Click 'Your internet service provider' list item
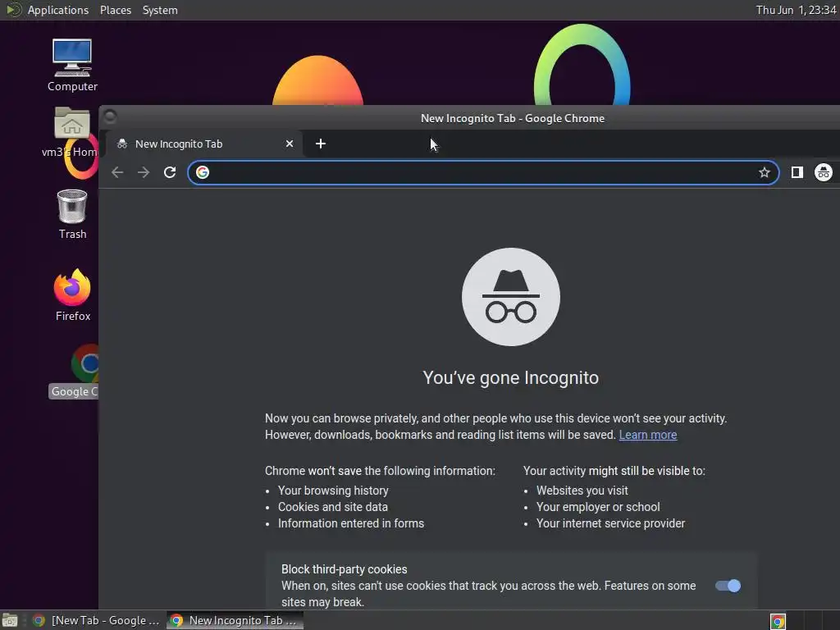The height and width of the screenshot is (630, 840). [x=610, y=523]
